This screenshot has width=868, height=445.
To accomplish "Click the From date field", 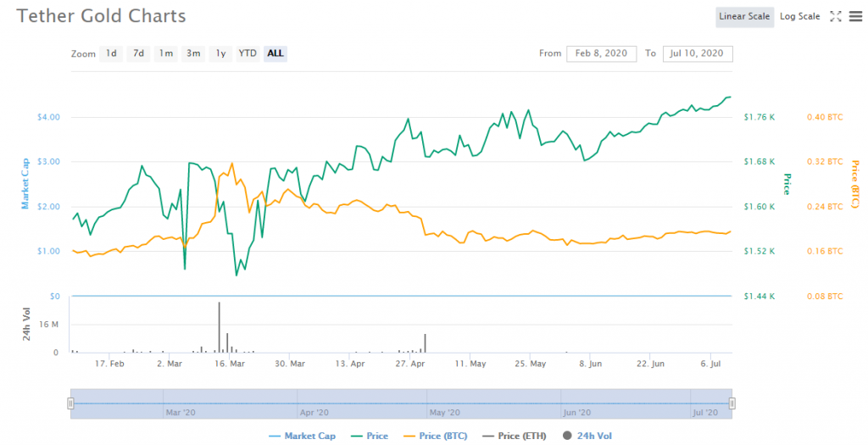I will [x=601, y=53].
